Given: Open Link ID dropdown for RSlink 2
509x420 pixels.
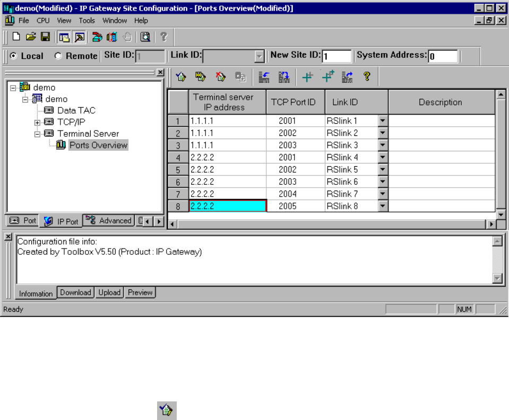Looking at the screenshot, I should point(383,133).
